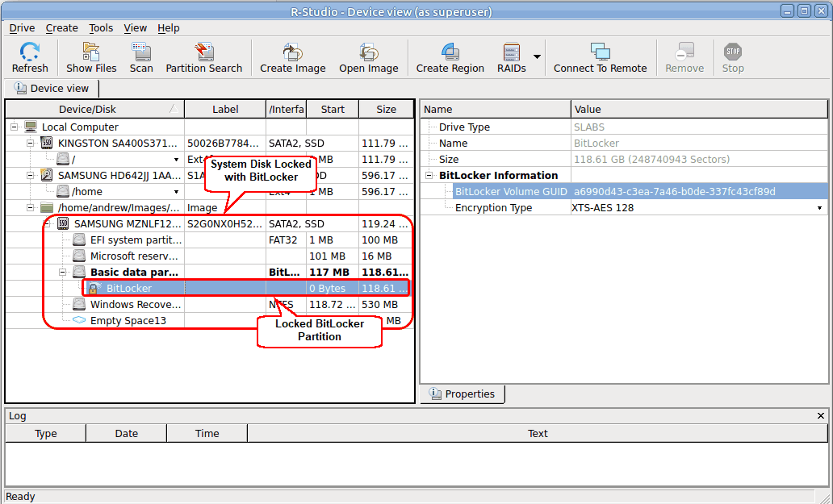Close the Log panel
Viewport: 833px width, 504px height.
[821, 416]
